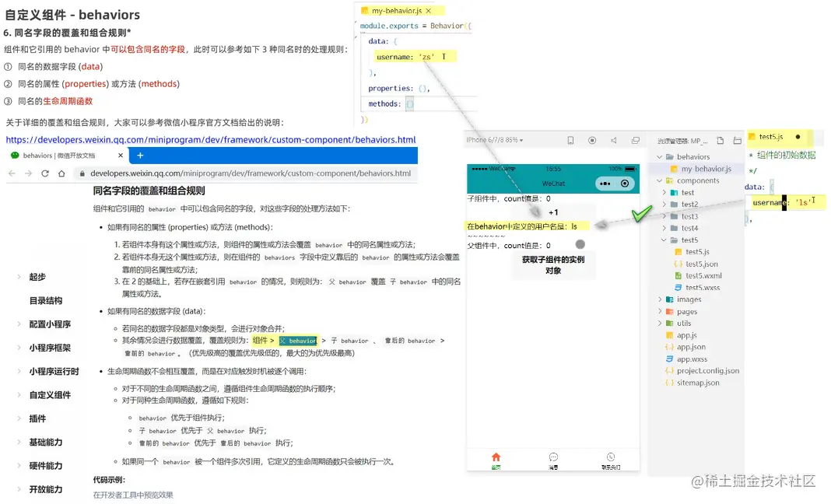The height and width of the screenshot is (504, 831).
Task: Switch to the my-behavior.js editor tab
Action: pos(396,11)
